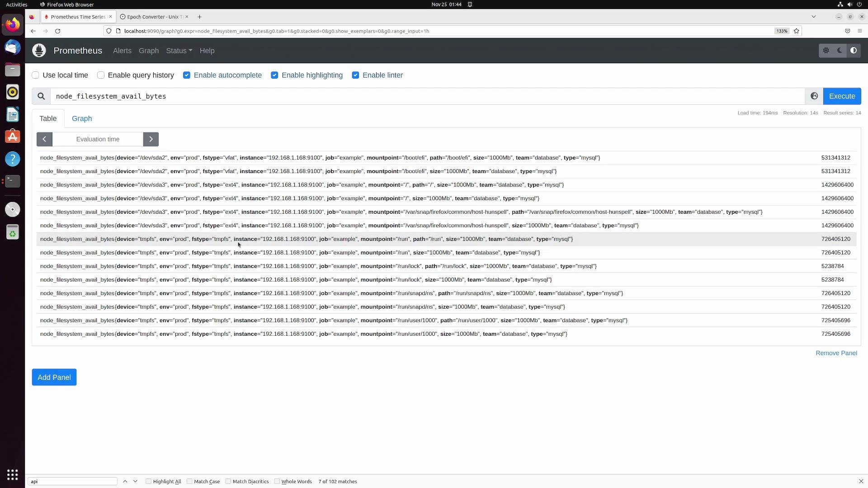868x488 pixels.
Task: Switch to light theme sun icon
Action: [x=826, y=51]
